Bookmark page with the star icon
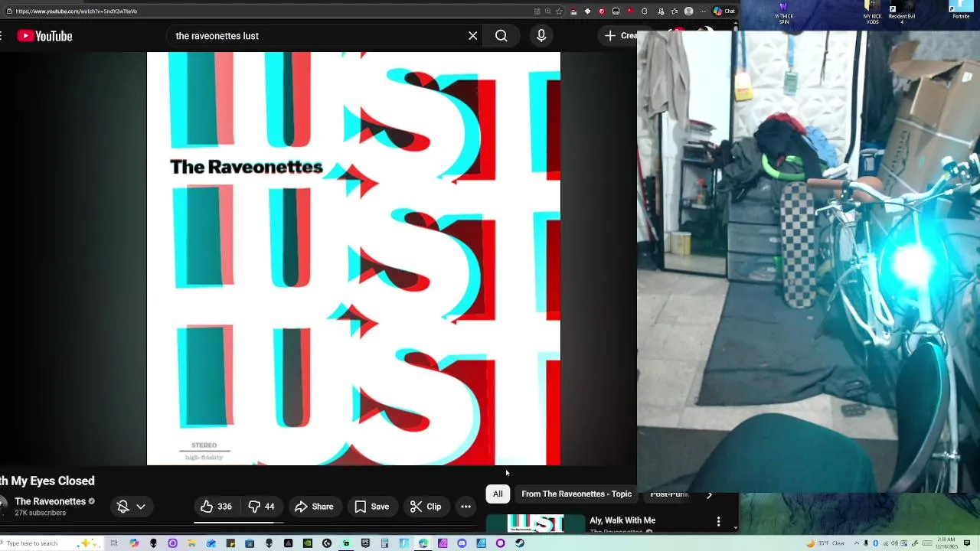Viewport: 980px width, 551px height. pyautogui.click(x=559, y=11)
